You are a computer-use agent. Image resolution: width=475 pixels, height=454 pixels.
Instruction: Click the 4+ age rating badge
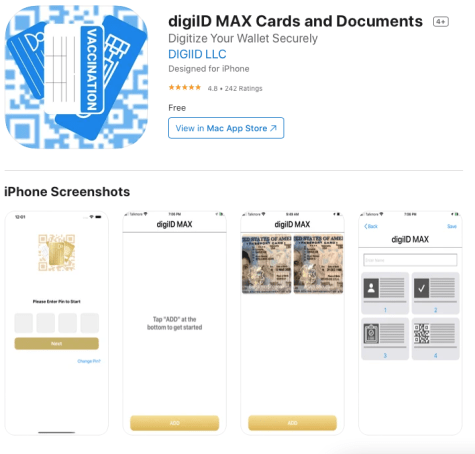point(441,22)
